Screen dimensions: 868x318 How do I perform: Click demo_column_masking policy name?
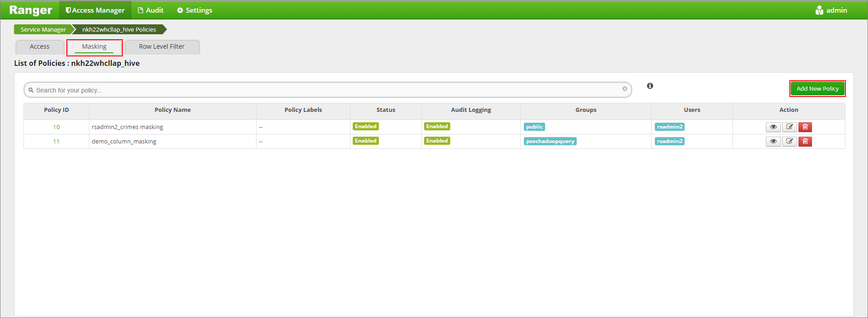(x=124, y=141)
